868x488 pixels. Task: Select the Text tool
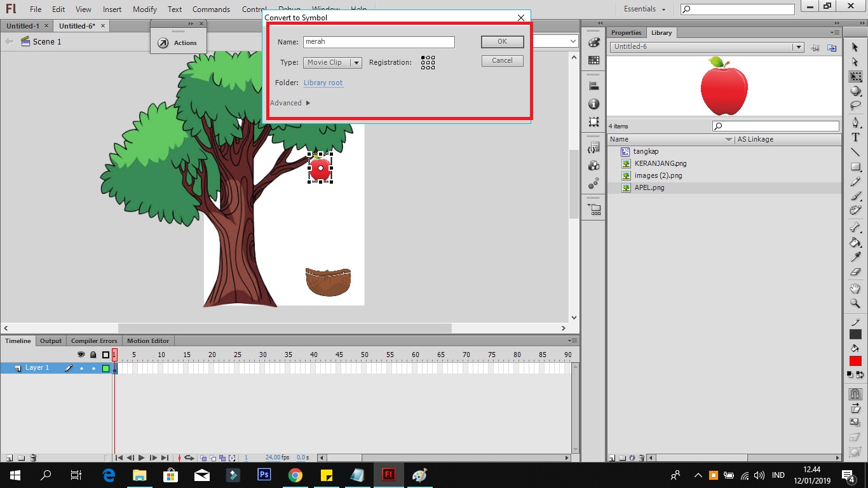click(855, 137)
